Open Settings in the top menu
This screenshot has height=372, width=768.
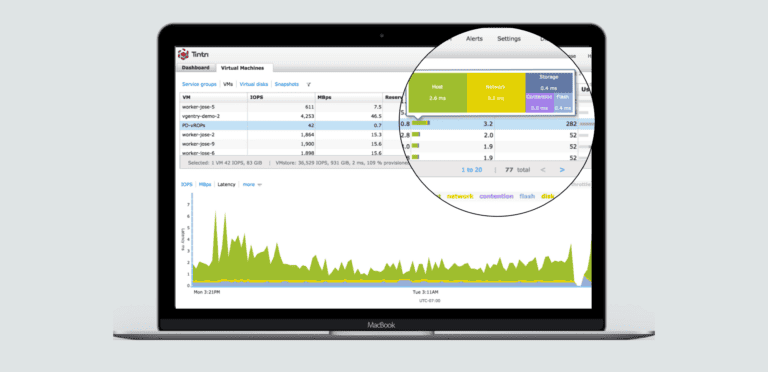pos(509,39)
